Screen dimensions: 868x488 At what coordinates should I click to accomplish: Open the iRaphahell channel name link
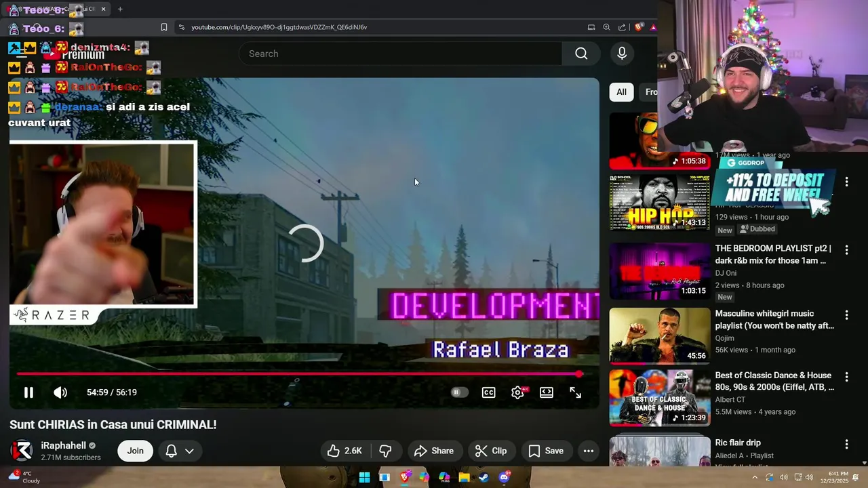point(64,445)
